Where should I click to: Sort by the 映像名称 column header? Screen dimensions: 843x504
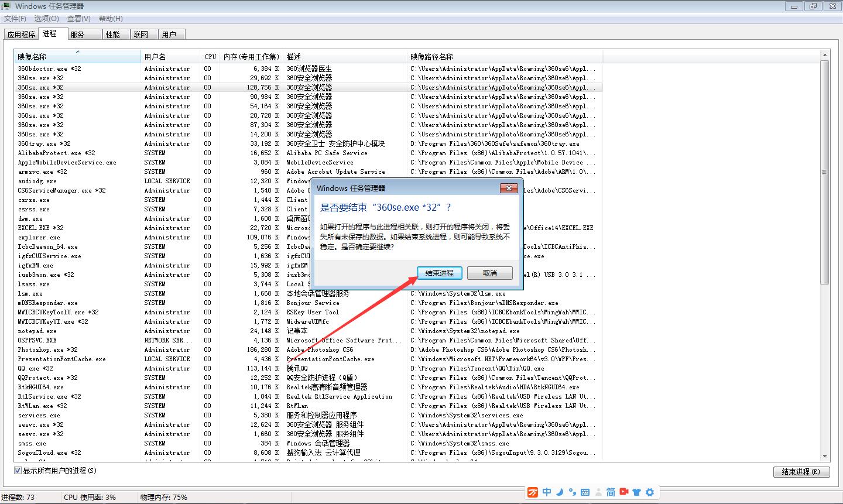[77, 57]
